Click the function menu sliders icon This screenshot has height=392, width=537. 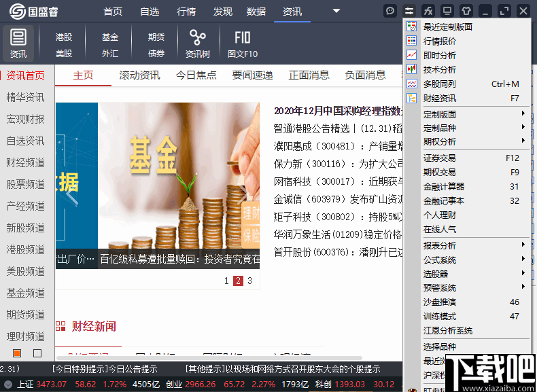[409, 11]
